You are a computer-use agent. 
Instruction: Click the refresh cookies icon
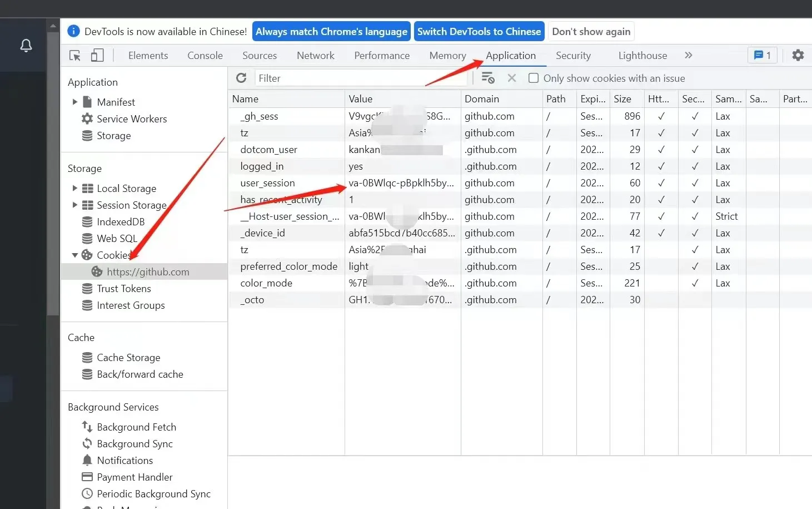click(241, 78)
